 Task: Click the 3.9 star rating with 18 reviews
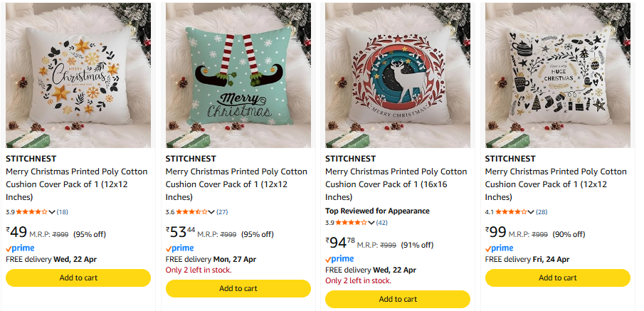[31, 212]
